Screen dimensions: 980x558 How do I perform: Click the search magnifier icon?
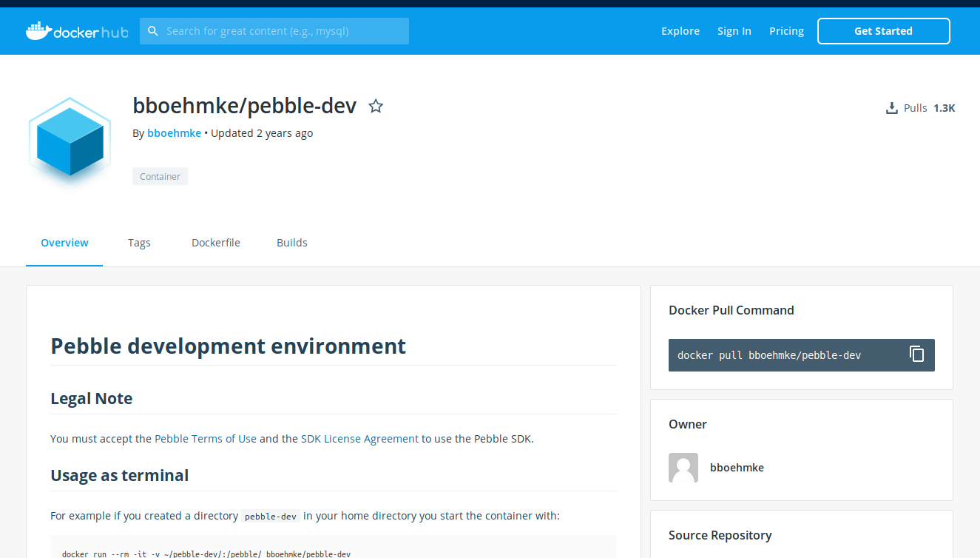point(153,31)
